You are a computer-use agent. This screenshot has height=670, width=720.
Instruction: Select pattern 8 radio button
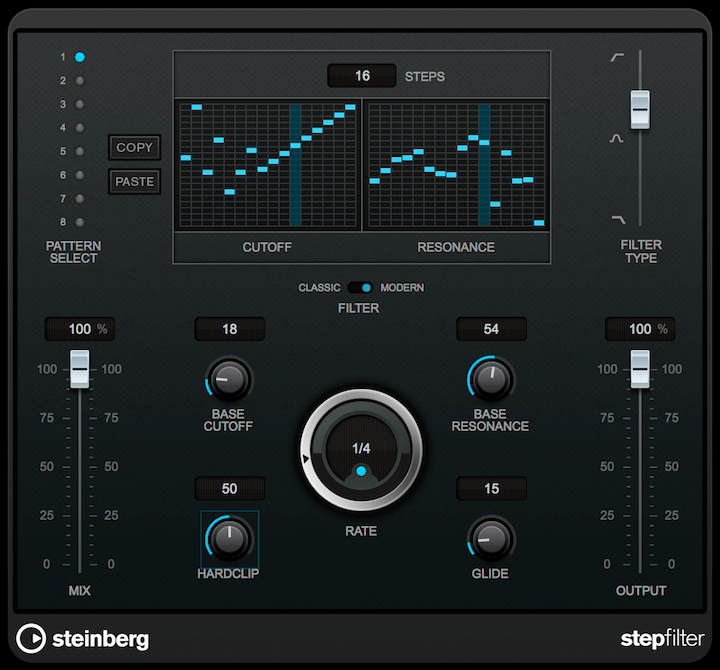[x=80, y=222]
